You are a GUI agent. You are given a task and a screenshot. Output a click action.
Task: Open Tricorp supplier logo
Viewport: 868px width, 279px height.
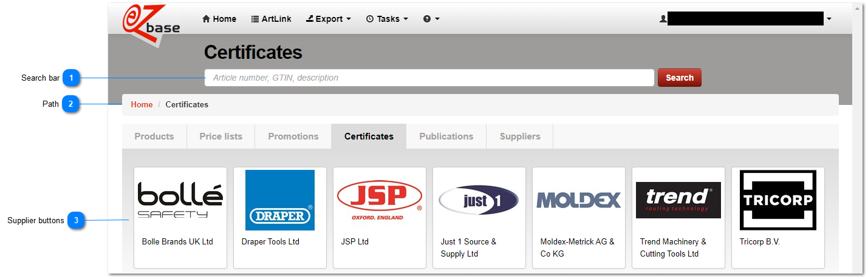(x=778, y=200)
